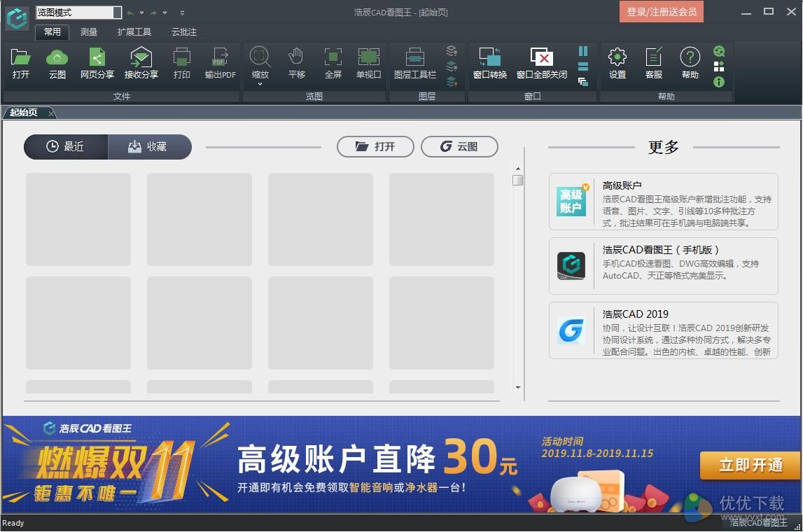The height and width of the screenshot is (532, 803).
Task: Open the 高级账户 promo card
Action: click(663, 202)
